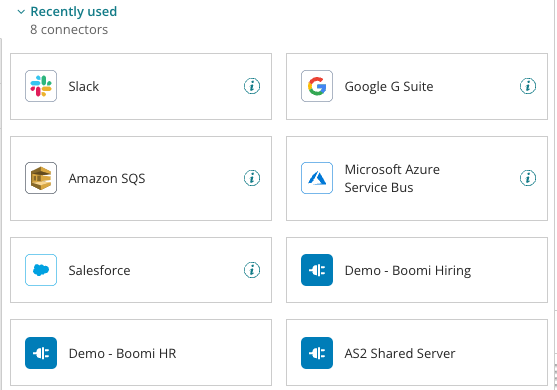Click the AS2 Shared Server plug icon
This screenshot has height=390, width=557.
tap(317, 353)
